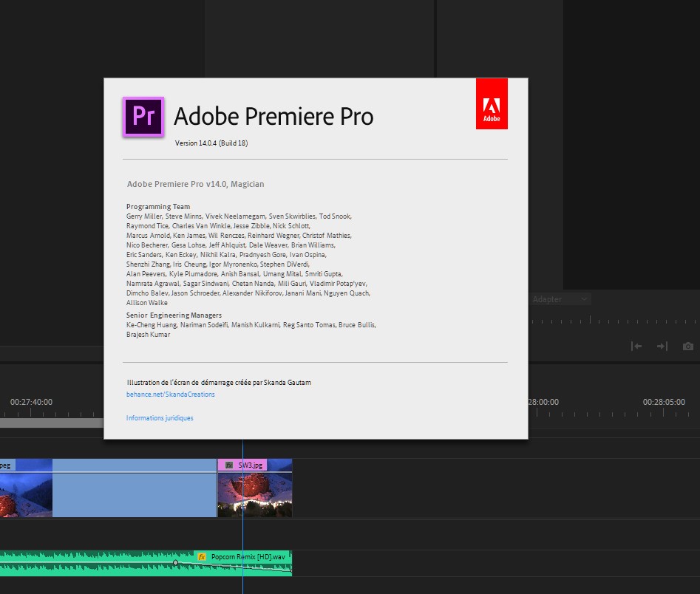Click the 'Programming Team' heading
The width and height of the screenshot is (700, 594).
(x=158, y=207)
